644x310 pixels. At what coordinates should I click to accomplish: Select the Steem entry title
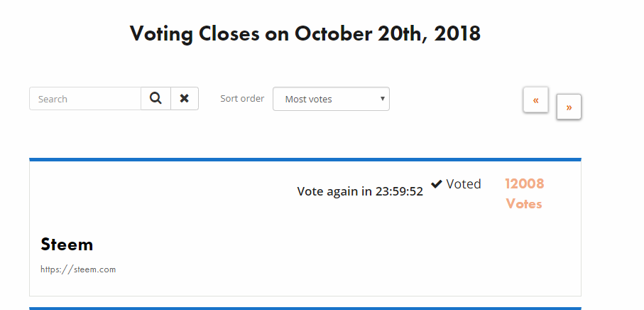click(x=67, y=244)
